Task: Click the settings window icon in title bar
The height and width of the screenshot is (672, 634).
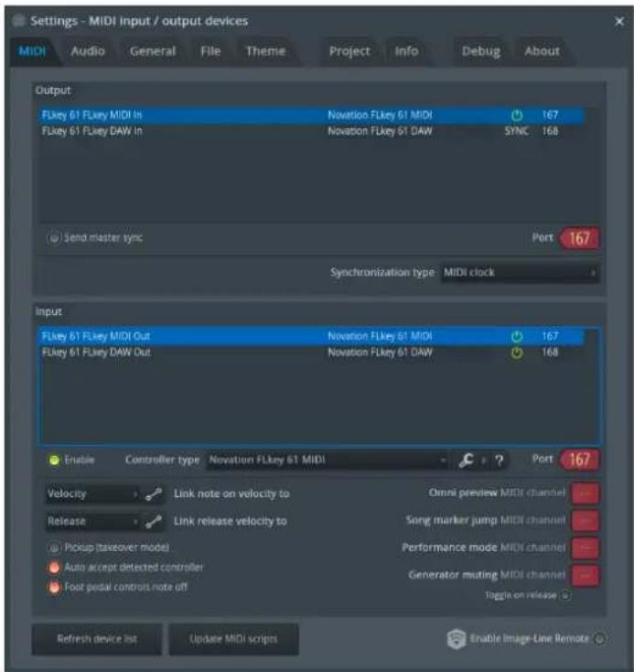Action: [19, 20]
